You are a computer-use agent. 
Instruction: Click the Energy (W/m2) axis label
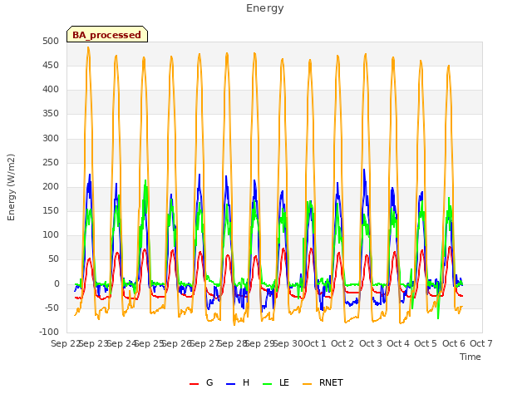pos(11,187)
